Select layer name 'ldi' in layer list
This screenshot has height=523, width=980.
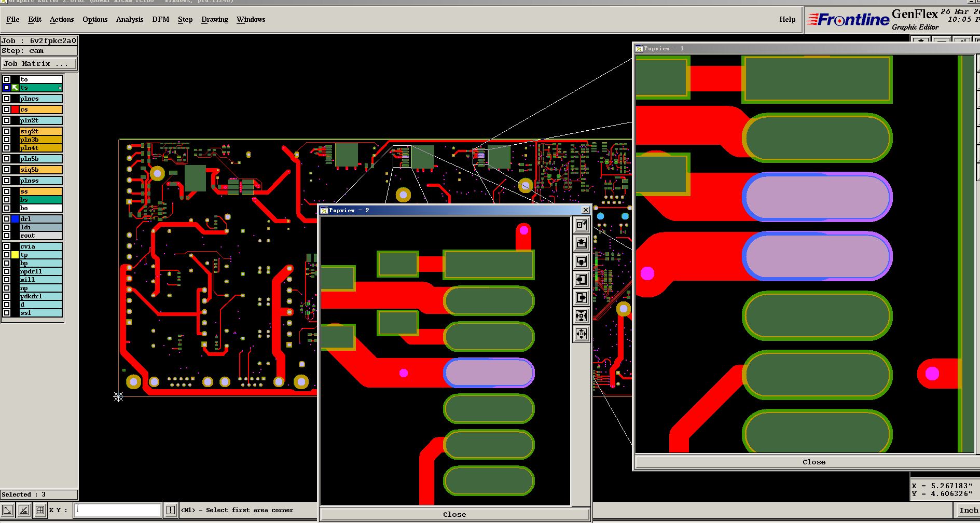pos(41,227)
